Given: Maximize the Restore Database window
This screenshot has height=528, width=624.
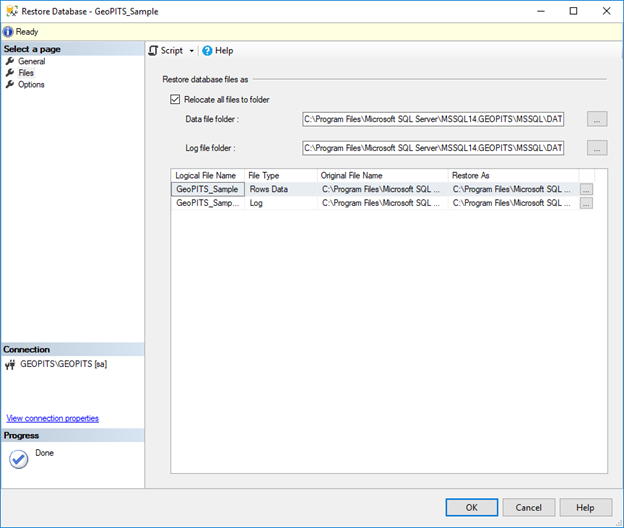Looking at the screenshot, I should [573, 11].
